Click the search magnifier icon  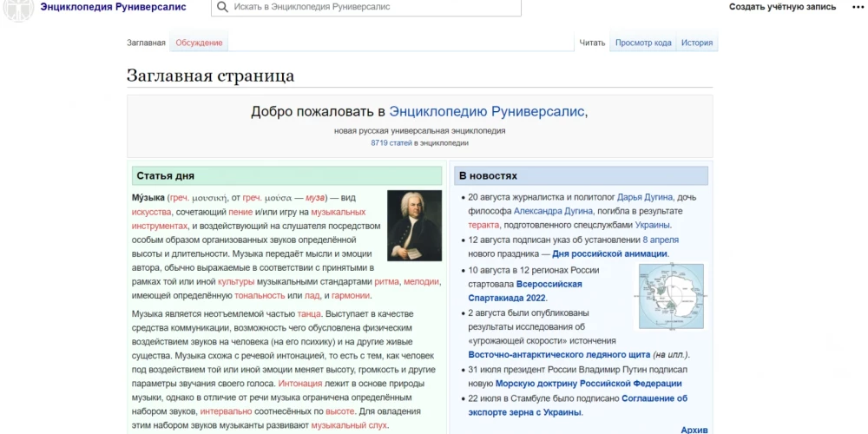point(223,7)
